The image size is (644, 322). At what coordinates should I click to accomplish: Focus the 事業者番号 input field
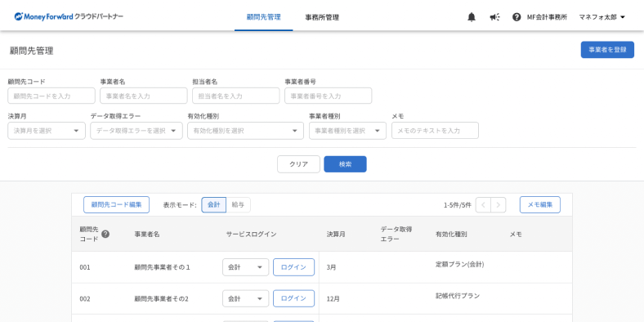pos(329,96)
